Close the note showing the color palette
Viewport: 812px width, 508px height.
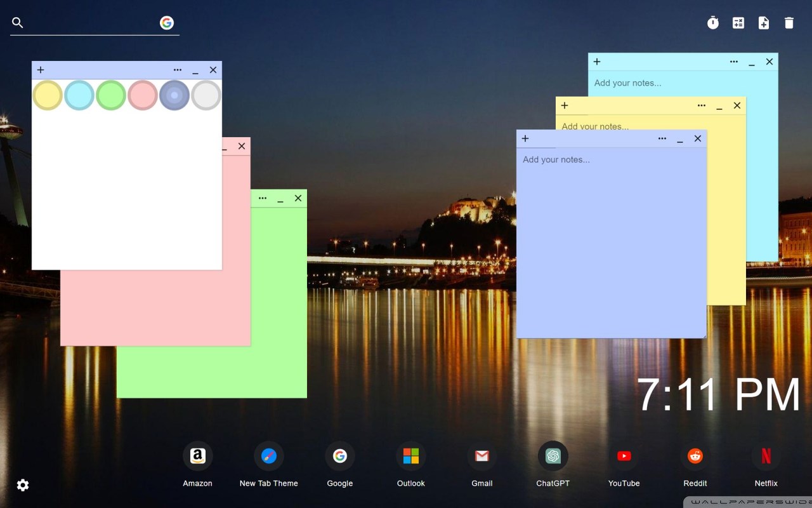pos(213,70)
